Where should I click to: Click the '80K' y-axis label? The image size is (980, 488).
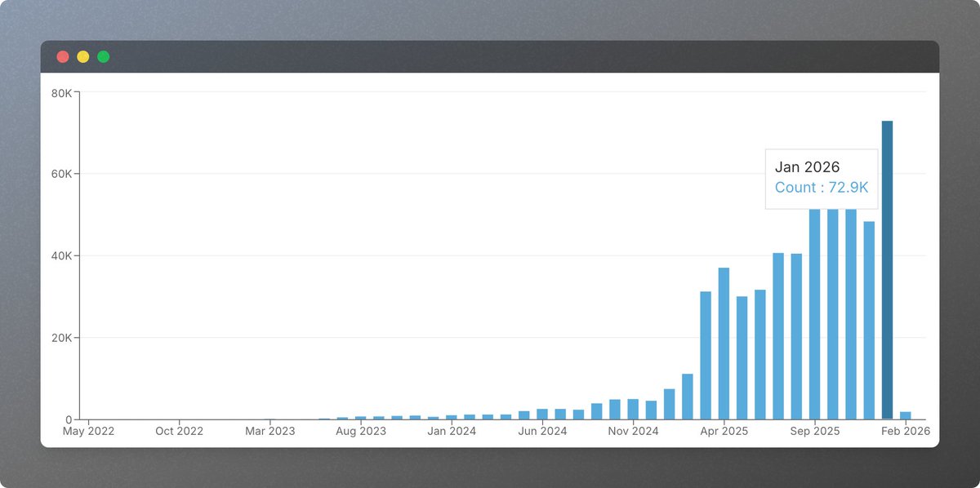click(x=62, y=92)
